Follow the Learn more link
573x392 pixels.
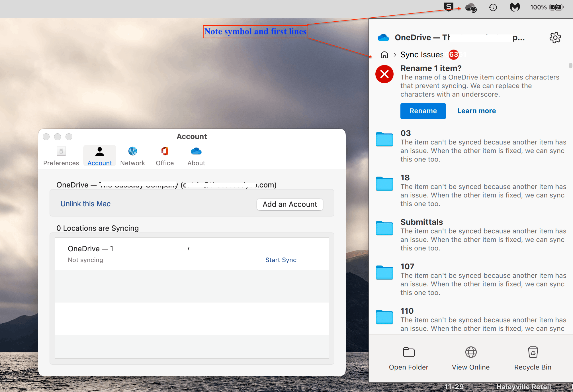pos(477,111)
